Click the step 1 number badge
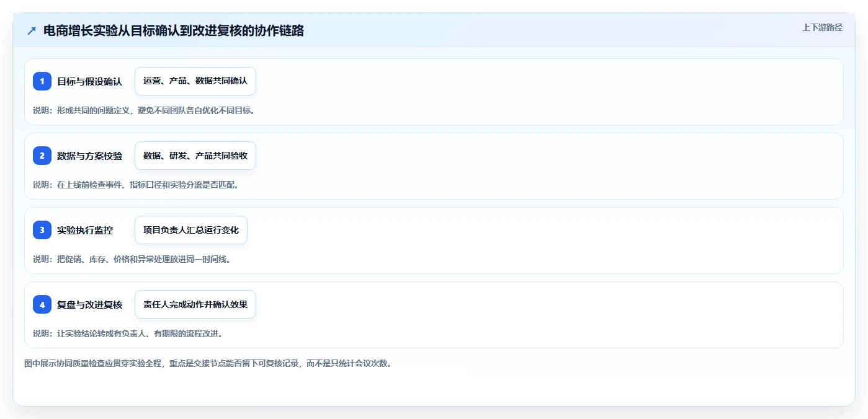Screen dimensions: 868x419 [x=42, y=81]
